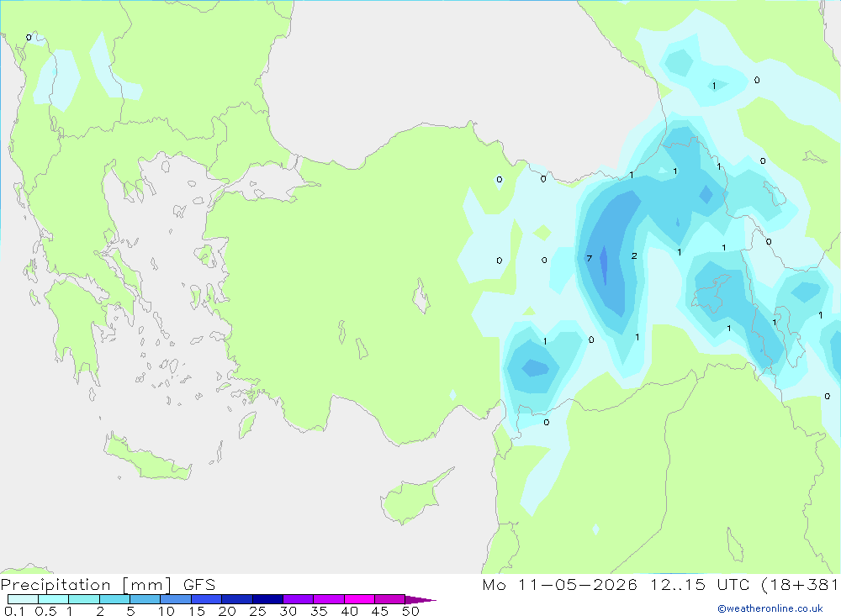Screen dimensions: 841x616
Task: Click the above-50 purple arrow on the legend
Action: click(420, 599)
